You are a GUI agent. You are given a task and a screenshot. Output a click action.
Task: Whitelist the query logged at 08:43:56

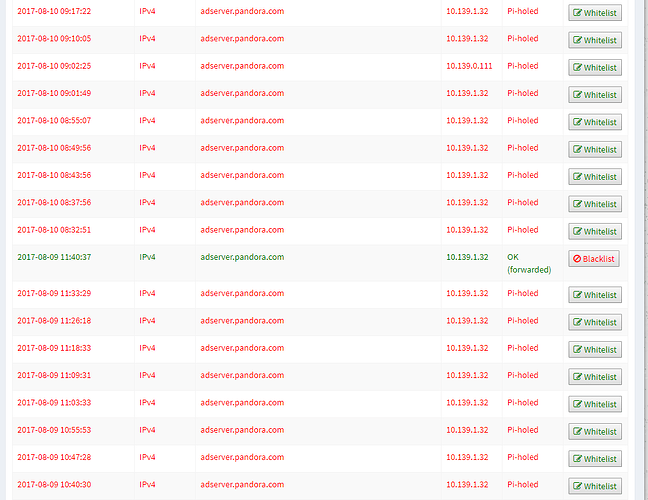pos(595,177)
